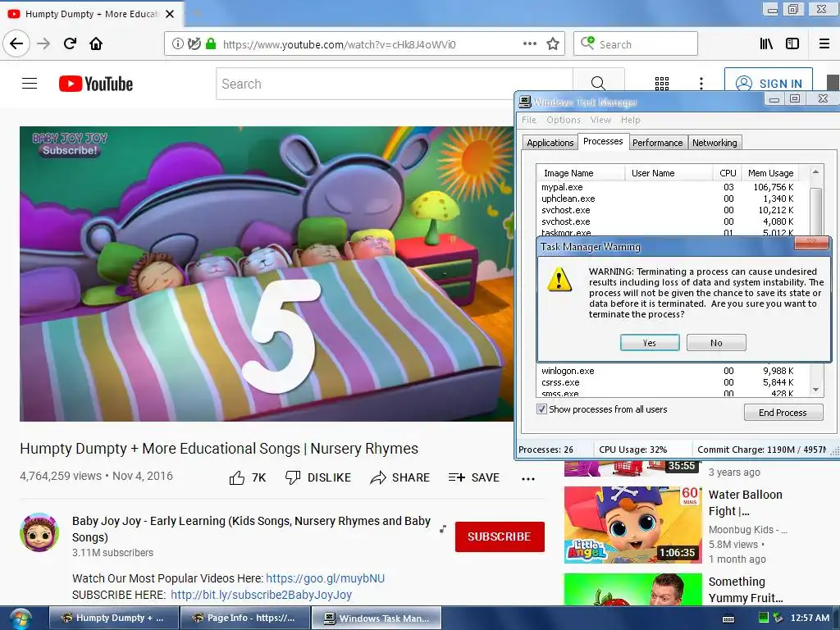
Task: Click the green padlock security icon
Action: (211, 44)
